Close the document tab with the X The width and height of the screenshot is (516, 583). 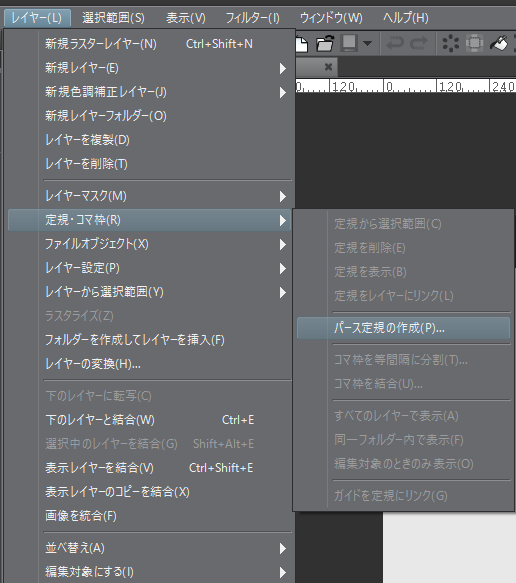328,67
